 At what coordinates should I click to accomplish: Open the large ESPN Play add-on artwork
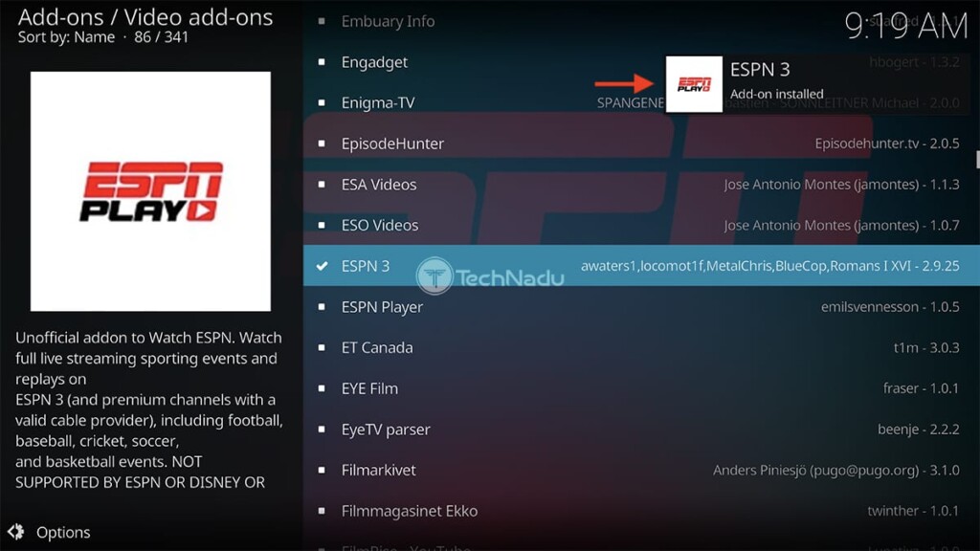tap(150, 191)
